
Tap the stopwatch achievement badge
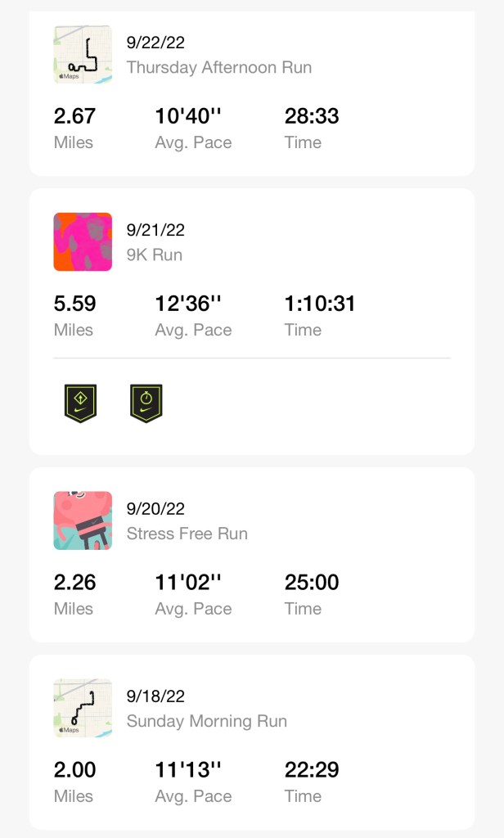click(x=146, y=403)
